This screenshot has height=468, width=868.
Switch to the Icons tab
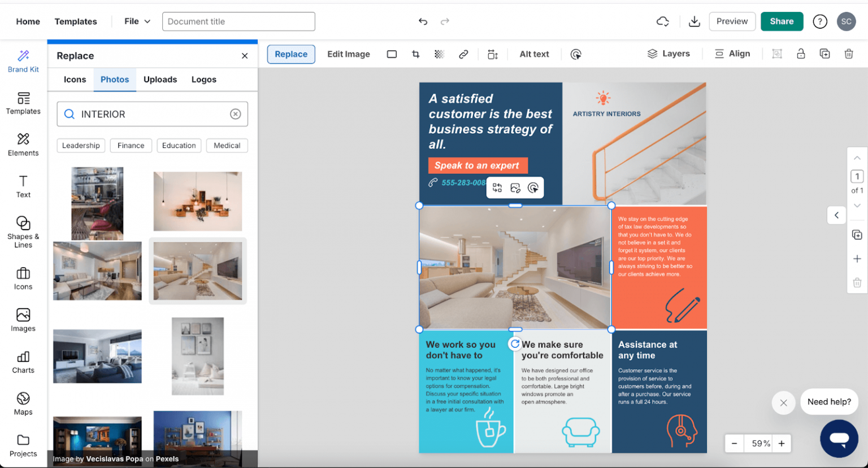(x=75, y=80)
